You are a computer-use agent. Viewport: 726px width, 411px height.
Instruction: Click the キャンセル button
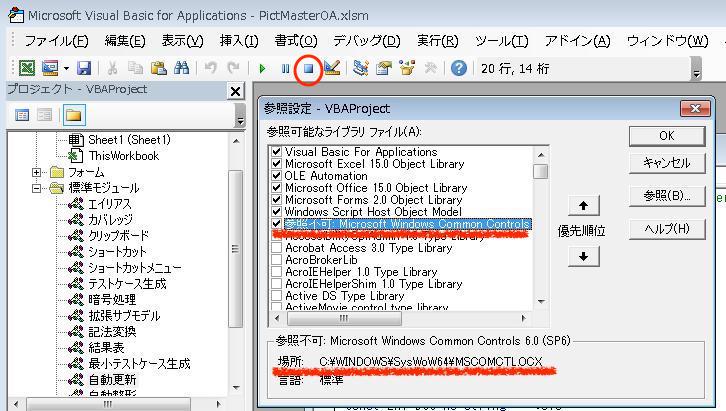pyautogui.click(x=667, y=163)
